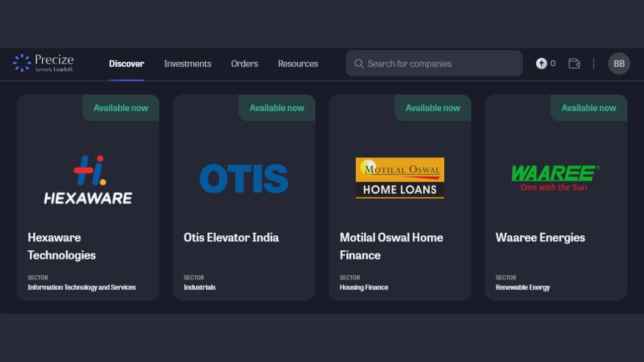This screenshot has height=362, width=644.
Task: Switch to the Resources tab
Action: [298, 64]
